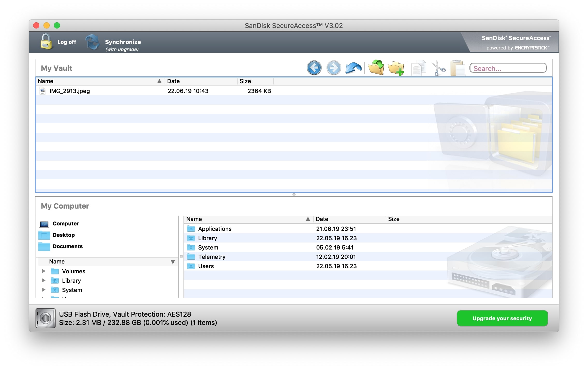Click the folder with green arrow icon
This screenshot has height=370, width=588.
[376, 68]
